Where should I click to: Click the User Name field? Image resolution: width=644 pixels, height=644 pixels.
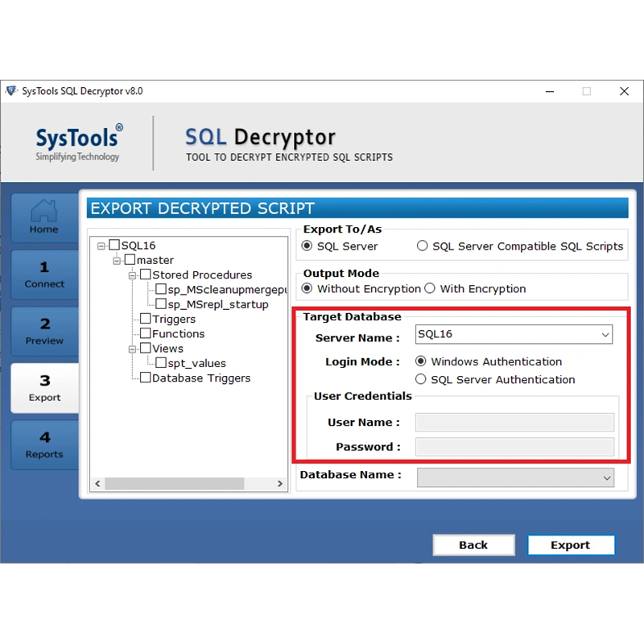pyautogui.click(x=514, y=422)
